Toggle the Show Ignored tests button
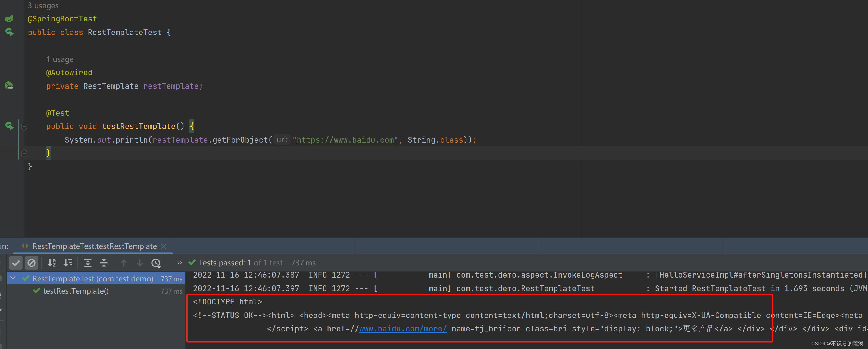This screenshot has width=868, height=349. (x=31, y=263)
